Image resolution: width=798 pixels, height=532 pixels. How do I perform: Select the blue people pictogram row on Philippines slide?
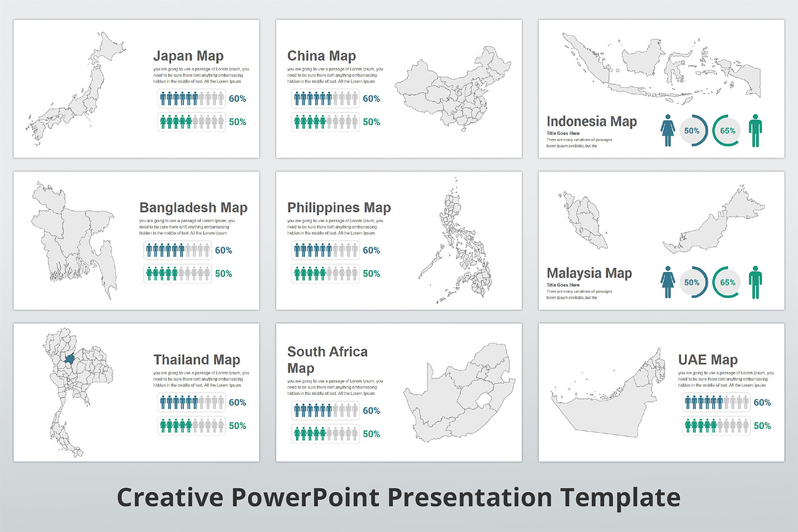[x=326, y=251]
